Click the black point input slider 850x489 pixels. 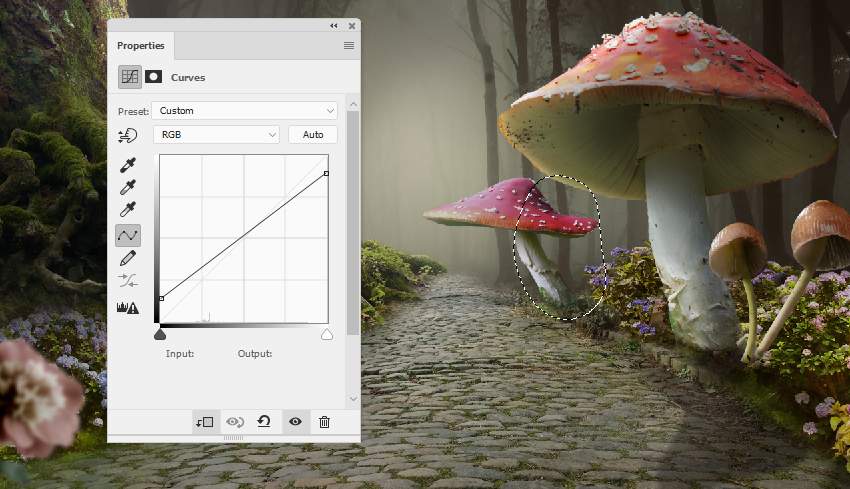[x=160, y=334]
